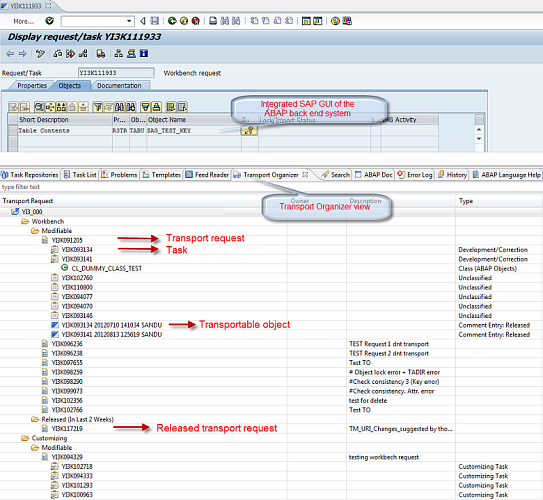Click the Details magnifier icon in table toolbar
Screen dimensions: 543x500
[39, 107]
